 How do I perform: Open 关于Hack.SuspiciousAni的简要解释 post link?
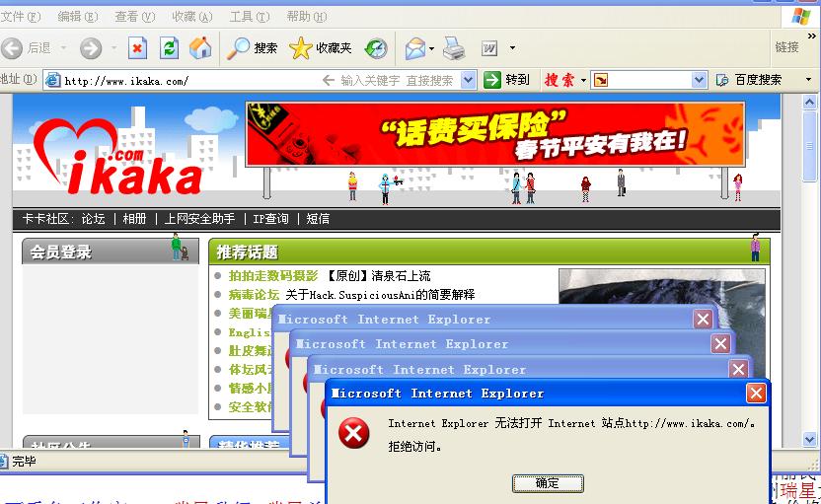tap(380, 295)
